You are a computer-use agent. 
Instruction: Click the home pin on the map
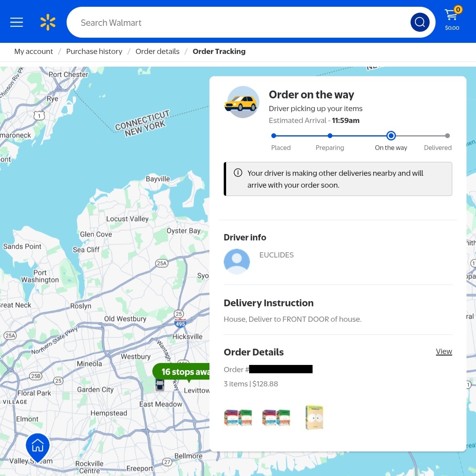[38, 446]
